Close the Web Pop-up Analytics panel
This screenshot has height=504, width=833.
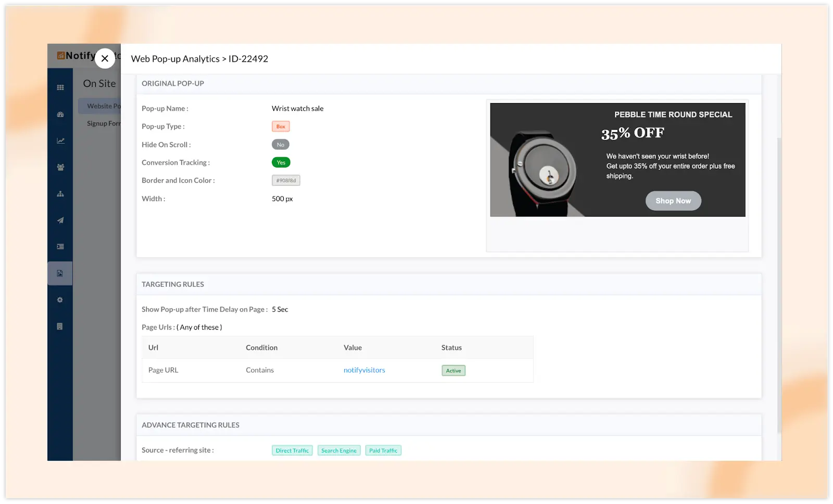tap(105, 58)
